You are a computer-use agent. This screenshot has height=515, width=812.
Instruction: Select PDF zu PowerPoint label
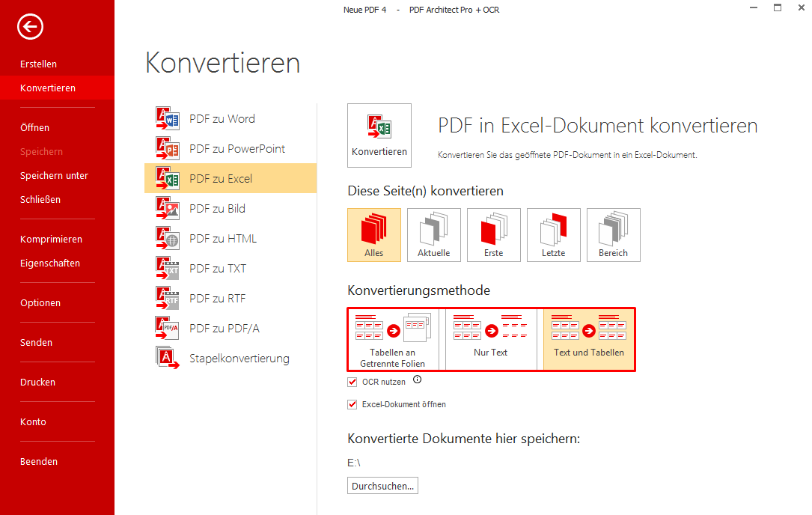pos(237,149)
